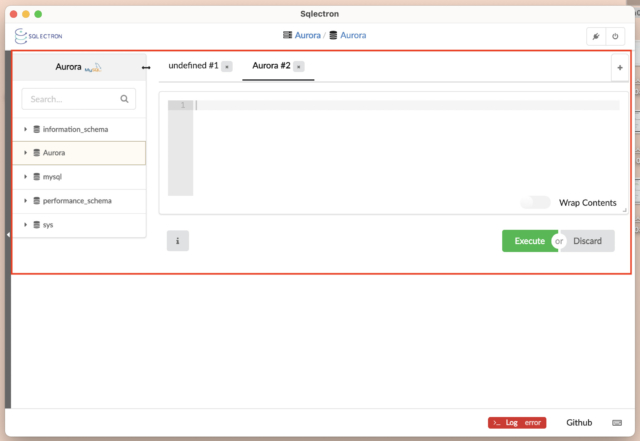Click the magnifier icon in search box
Viewport: 640px width, 441px height.
(x=124, y=99)
